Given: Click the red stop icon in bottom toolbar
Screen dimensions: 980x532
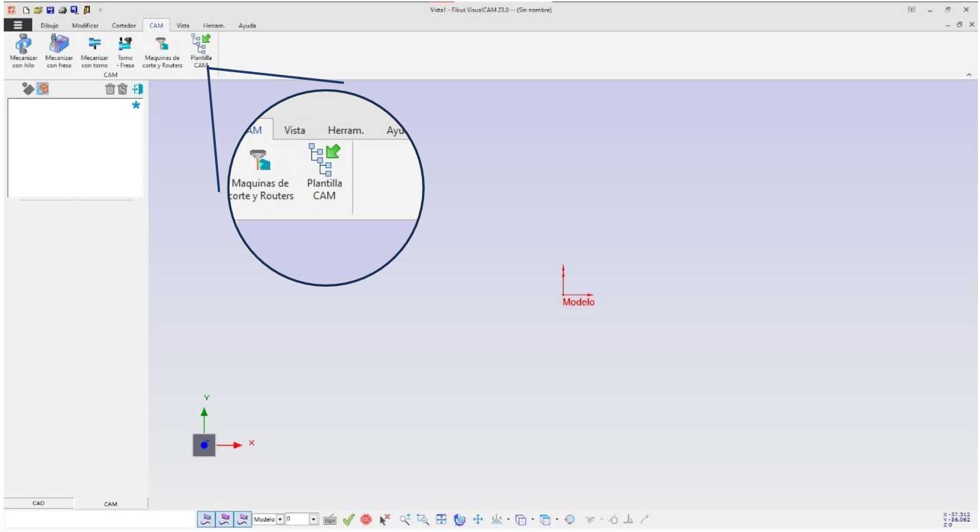Looking at the screenshot, I should 366,520.
